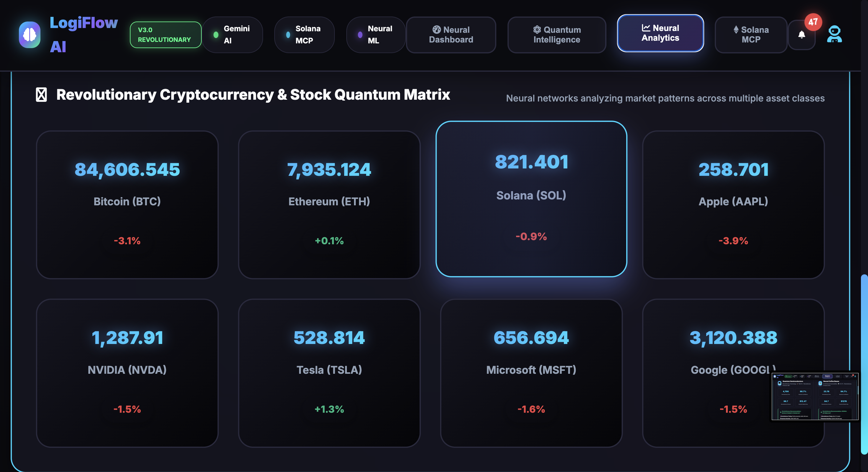Open the Quantum Intelligence tab
This screenshot has height=472, width=868.
coord(557,35)
